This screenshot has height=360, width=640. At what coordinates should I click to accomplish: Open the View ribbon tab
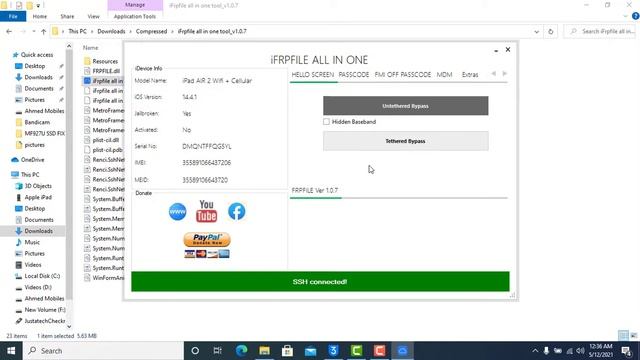pos(93,16)
